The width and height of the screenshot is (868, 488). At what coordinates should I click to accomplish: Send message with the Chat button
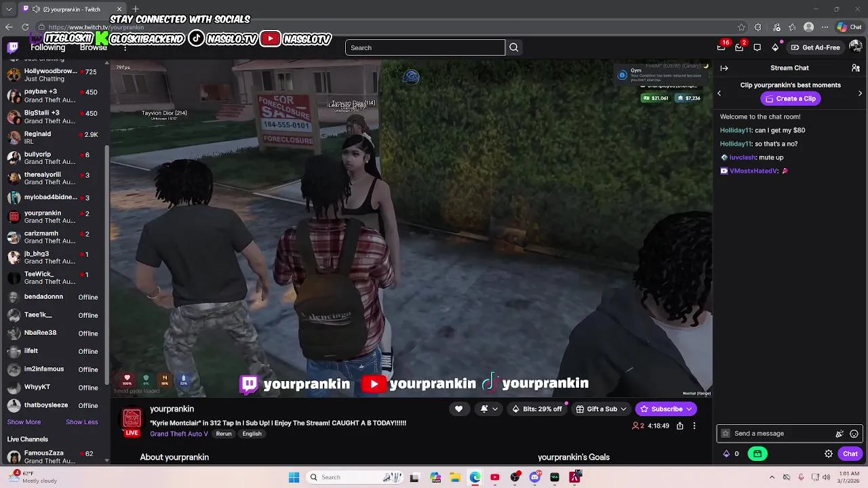tap(850, 454)
